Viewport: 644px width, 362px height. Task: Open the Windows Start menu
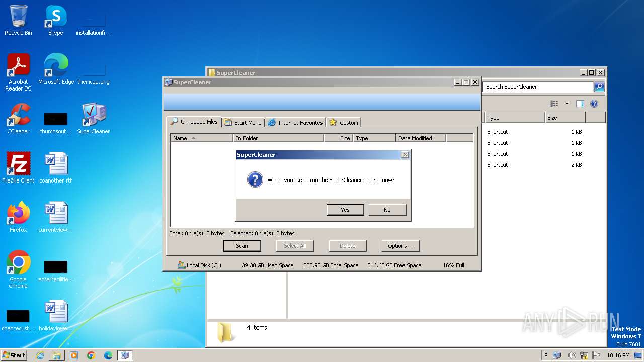pos(14,355)
